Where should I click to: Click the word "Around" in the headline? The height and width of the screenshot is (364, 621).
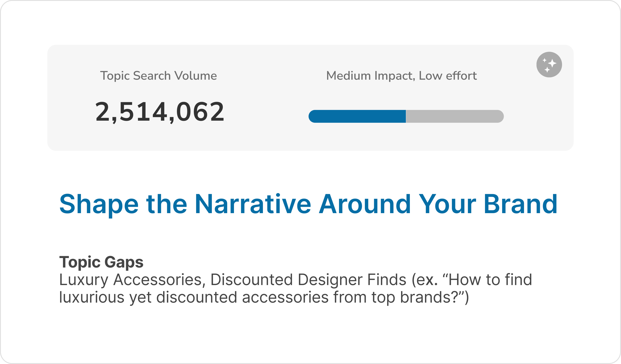tap(365, 204)
